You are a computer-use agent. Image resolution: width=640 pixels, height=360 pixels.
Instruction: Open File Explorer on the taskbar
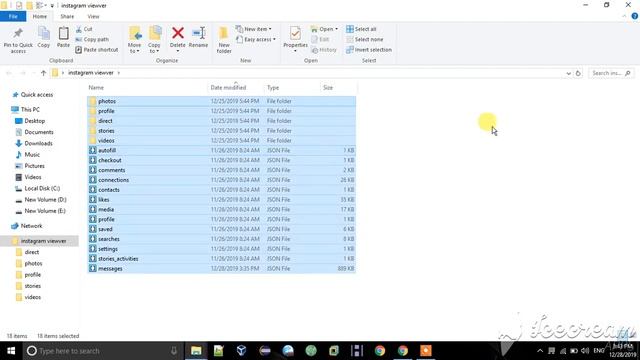196,351
